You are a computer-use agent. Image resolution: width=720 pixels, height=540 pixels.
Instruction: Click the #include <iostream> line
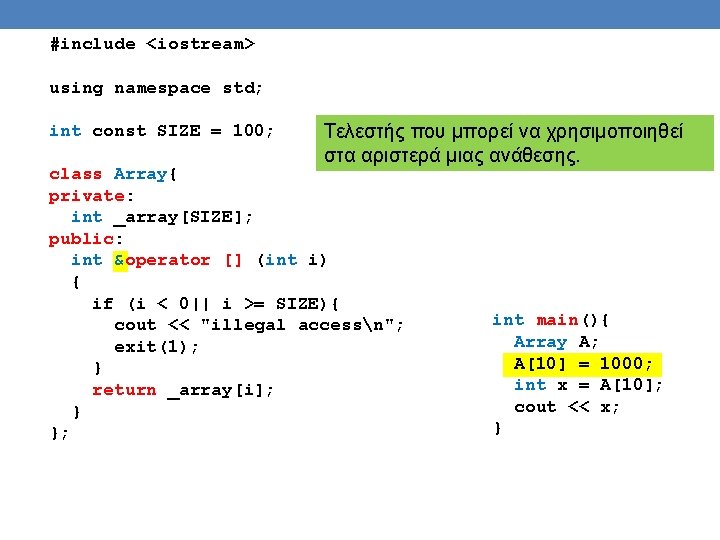(152, 44)
